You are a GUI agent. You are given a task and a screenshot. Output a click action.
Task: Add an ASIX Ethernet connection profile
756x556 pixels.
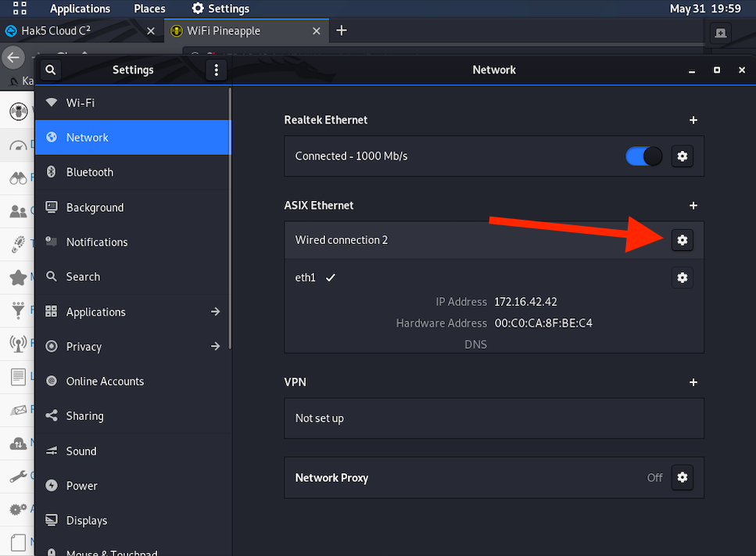point(693,206)
